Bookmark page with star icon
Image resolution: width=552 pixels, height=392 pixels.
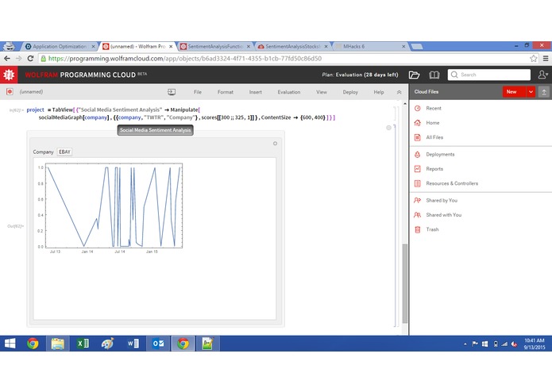pyautogui.click(x=534, y=59)
